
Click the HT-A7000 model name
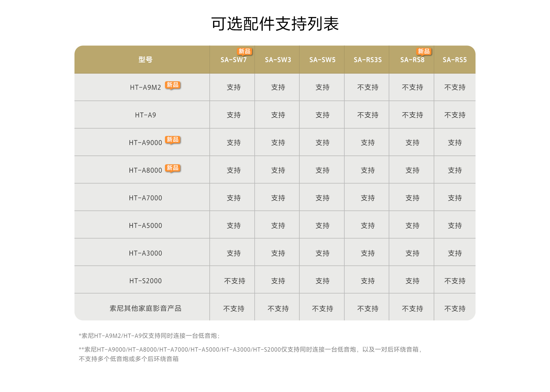click(x=146, y=198)
